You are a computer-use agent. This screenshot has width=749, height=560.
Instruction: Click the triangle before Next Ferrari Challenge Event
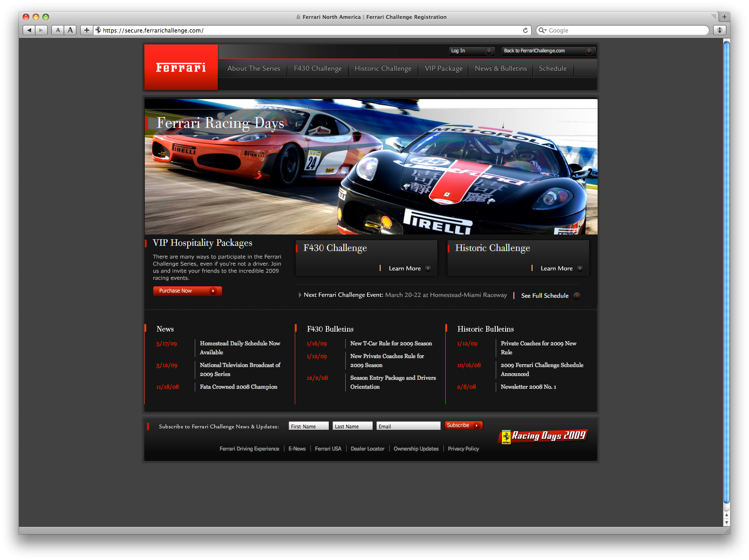pyautogui.click(x=300, y=295)
